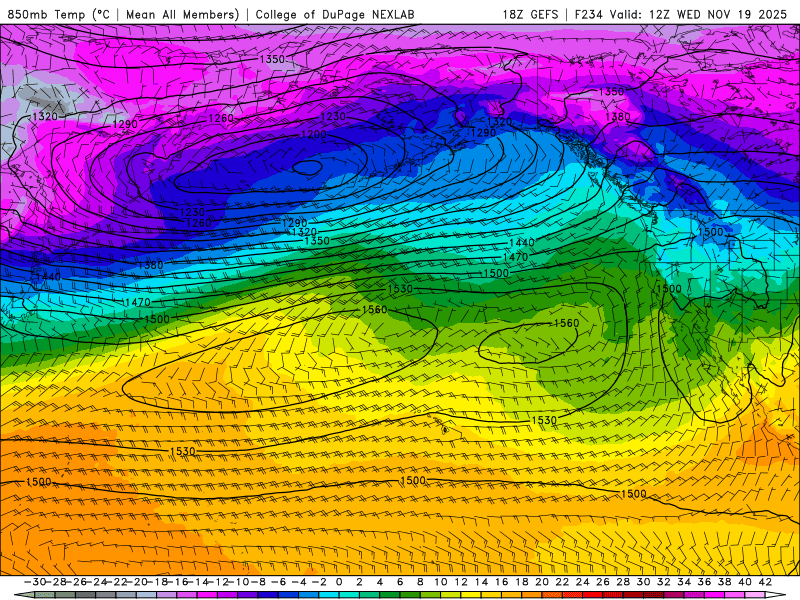Click the 10 degree label on the legend
Screen dimensions: 800x600
tap(441, 582)
